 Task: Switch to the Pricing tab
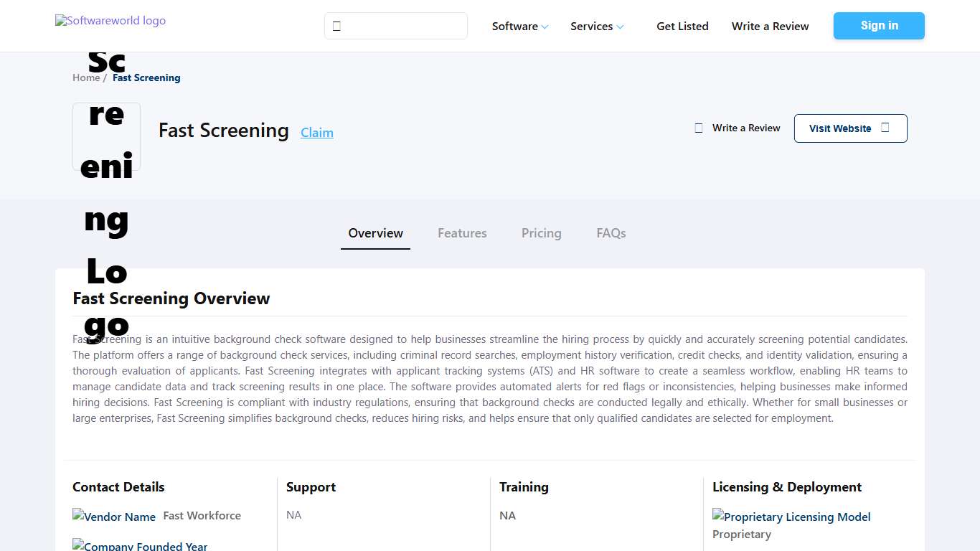click(541, 233)
